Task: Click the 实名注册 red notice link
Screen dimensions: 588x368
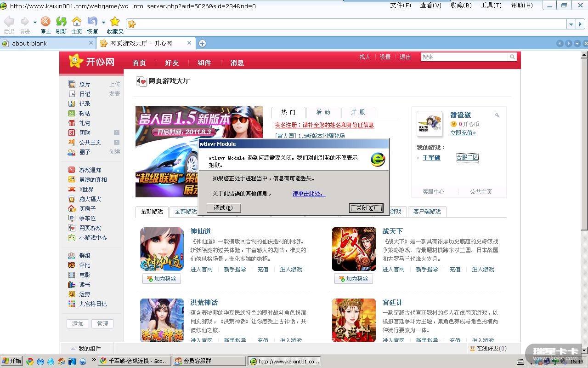Action: click(x=325, y=125)
